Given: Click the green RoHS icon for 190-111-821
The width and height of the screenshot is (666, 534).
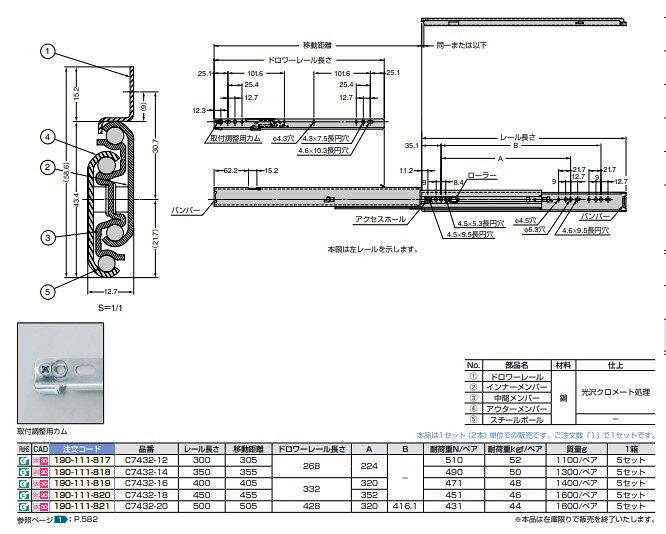Looking at the screenshot, I should click(x=24, y=506).
